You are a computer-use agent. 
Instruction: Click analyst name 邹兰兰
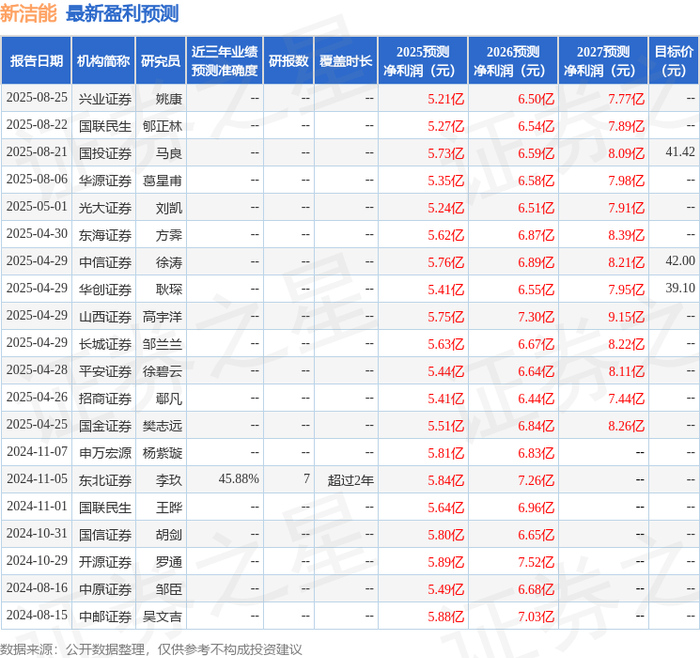click(162, 344)
